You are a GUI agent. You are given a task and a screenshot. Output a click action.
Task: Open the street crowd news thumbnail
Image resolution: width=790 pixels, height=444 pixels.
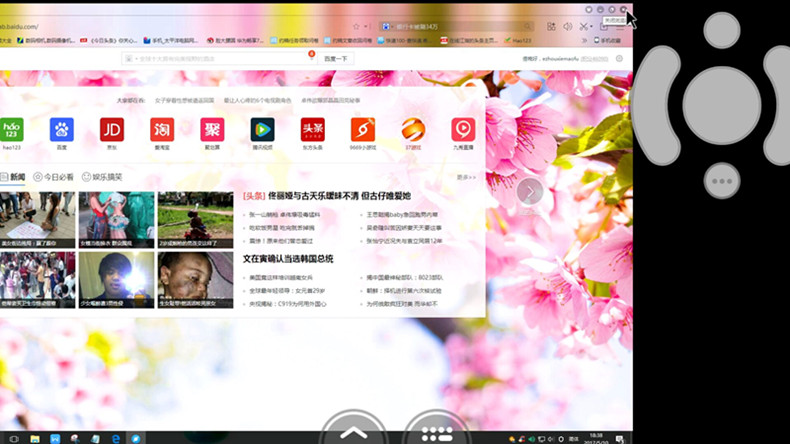[x=37, y=280]
